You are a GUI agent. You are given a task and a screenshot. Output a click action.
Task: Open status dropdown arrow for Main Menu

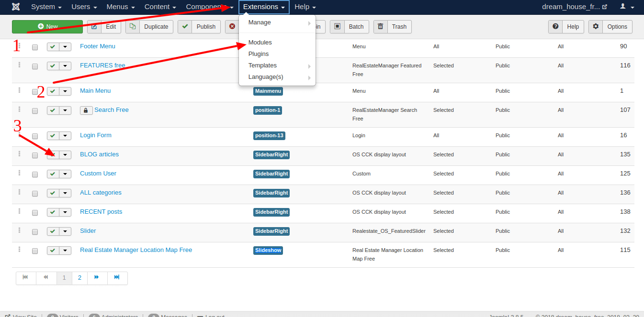click(x=65, y=91)
